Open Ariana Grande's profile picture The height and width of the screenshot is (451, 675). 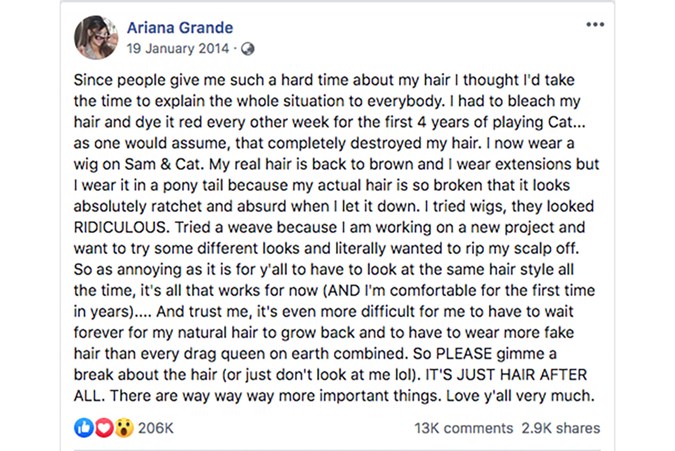tap(97, 37)
